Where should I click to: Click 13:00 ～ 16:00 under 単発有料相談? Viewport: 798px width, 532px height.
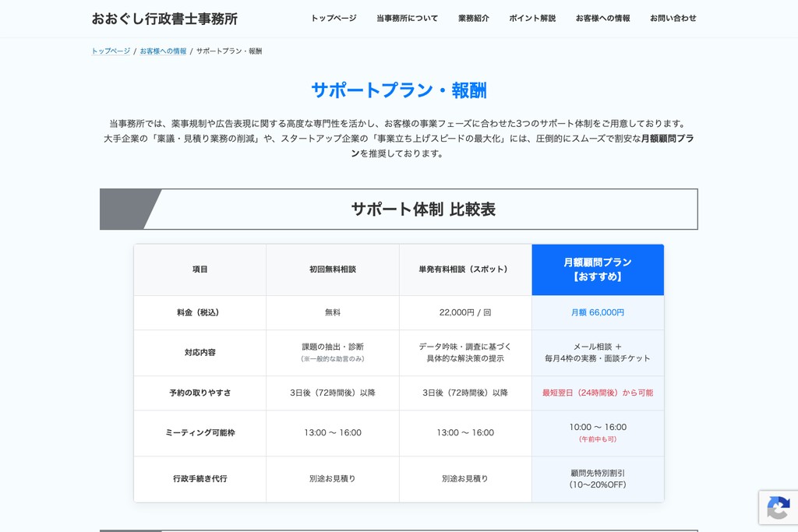click(x=465, y=433)
